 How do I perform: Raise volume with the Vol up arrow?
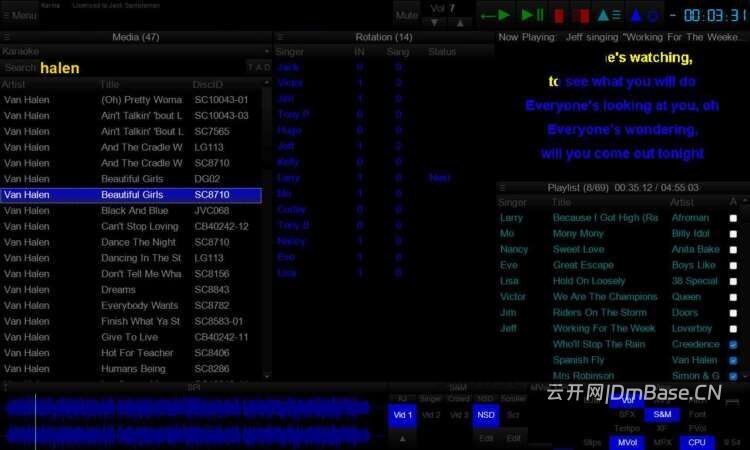click(x=460, y=22)
